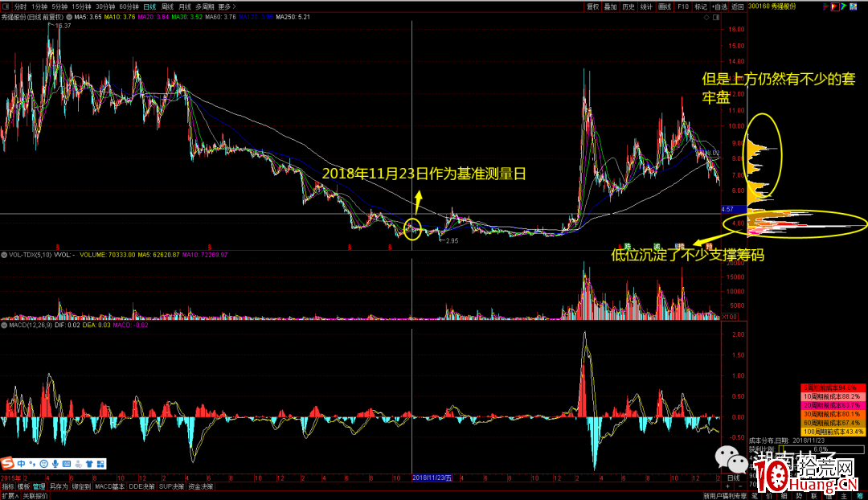Switch to 分时 intraday view

20,6
